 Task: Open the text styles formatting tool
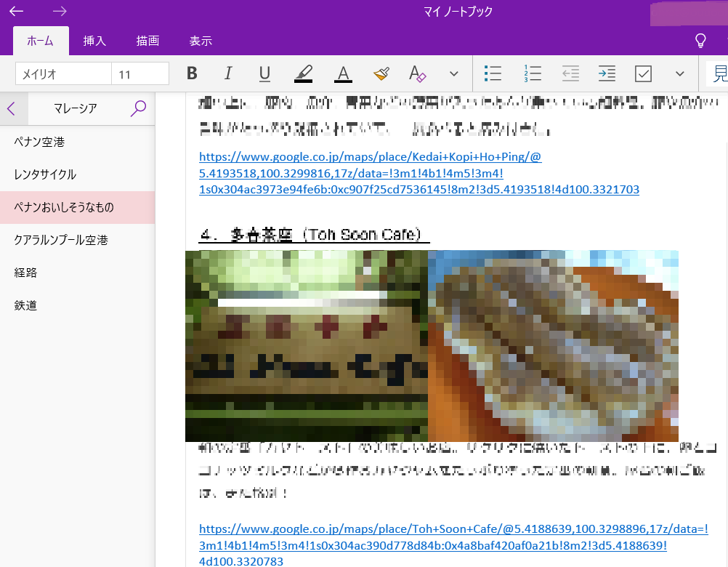pos(417,73)
